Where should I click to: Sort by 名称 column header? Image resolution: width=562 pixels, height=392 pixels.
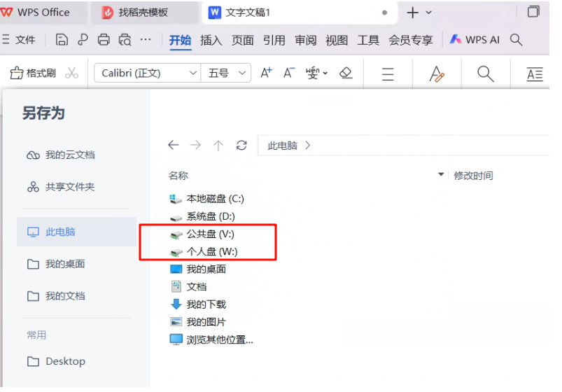(178, 176)
